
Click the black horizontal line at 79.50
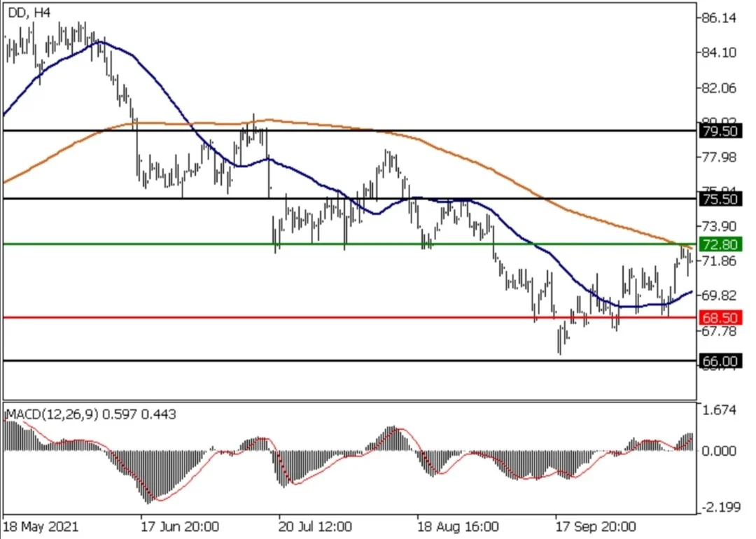tap(350, 131)
